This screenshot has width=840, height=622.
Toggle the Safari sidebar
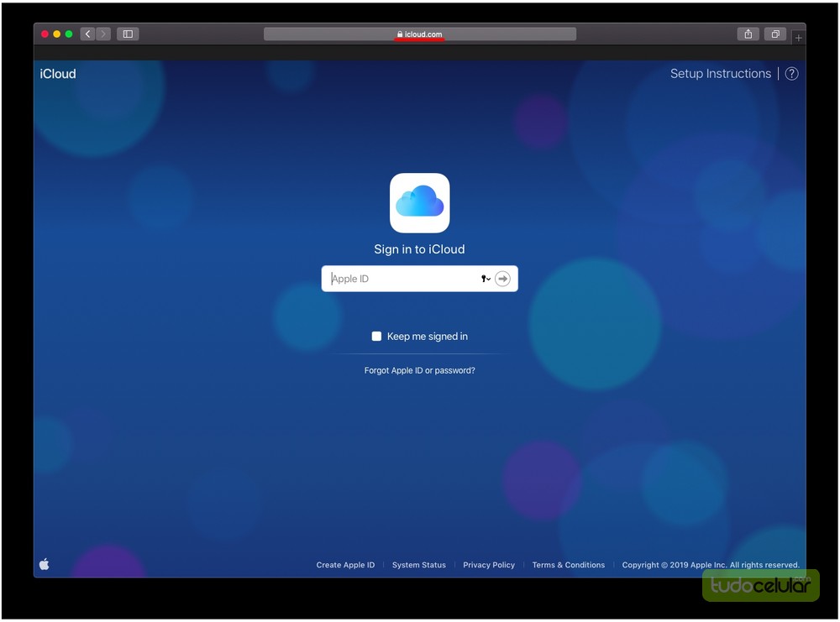pos(128,34)
